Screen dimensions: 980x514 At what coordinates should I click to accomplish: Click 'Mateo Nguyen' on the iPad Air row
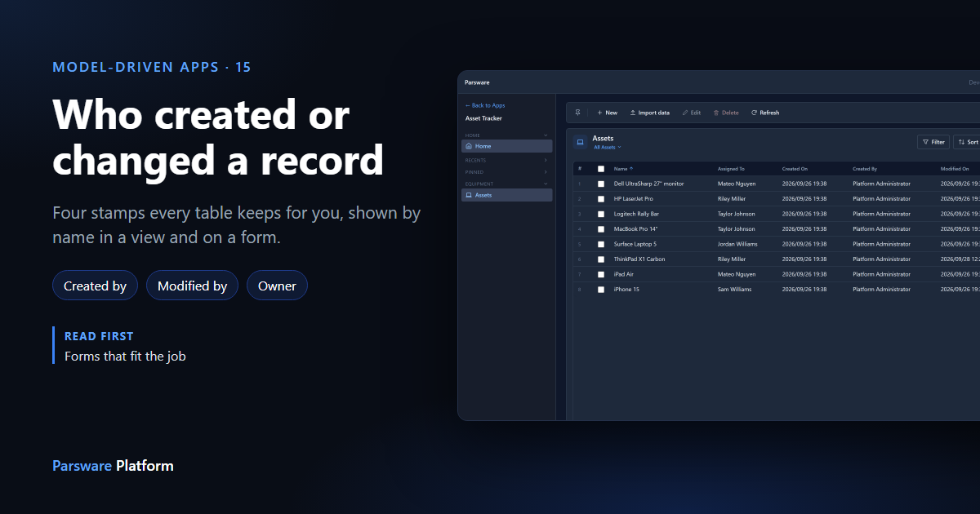click(737, 274)
